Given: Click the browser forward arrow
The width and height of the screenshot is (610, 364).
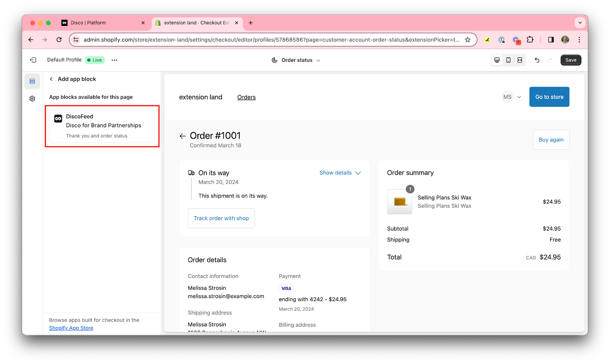Looking at the screenshot, I should (x=45, y=40).
